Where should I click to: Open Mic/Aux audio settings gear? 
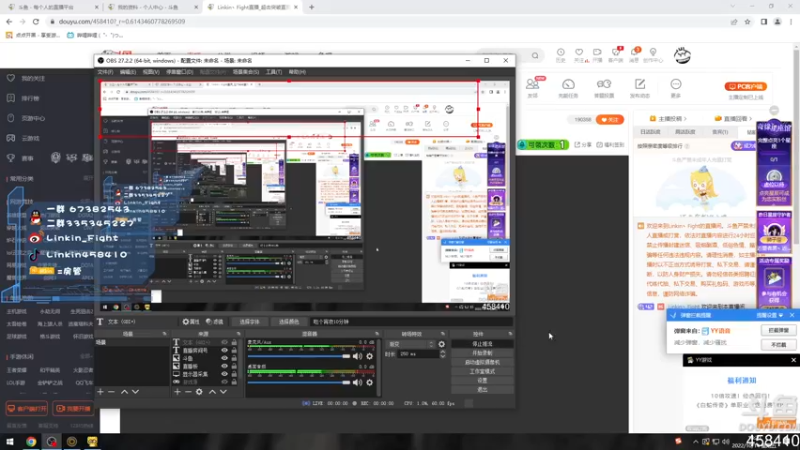(369, 356)
